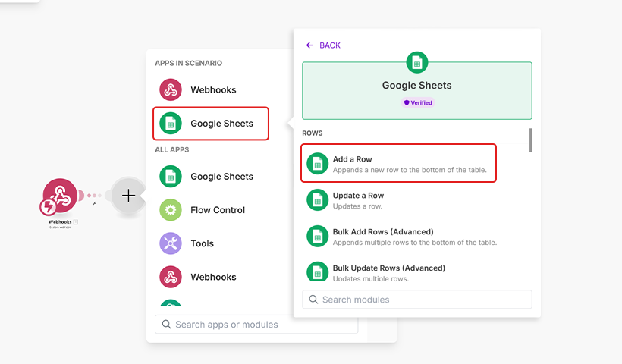Click the Google Sheets header icon
This screenshot has height=364, width=622.
point(417,63)
